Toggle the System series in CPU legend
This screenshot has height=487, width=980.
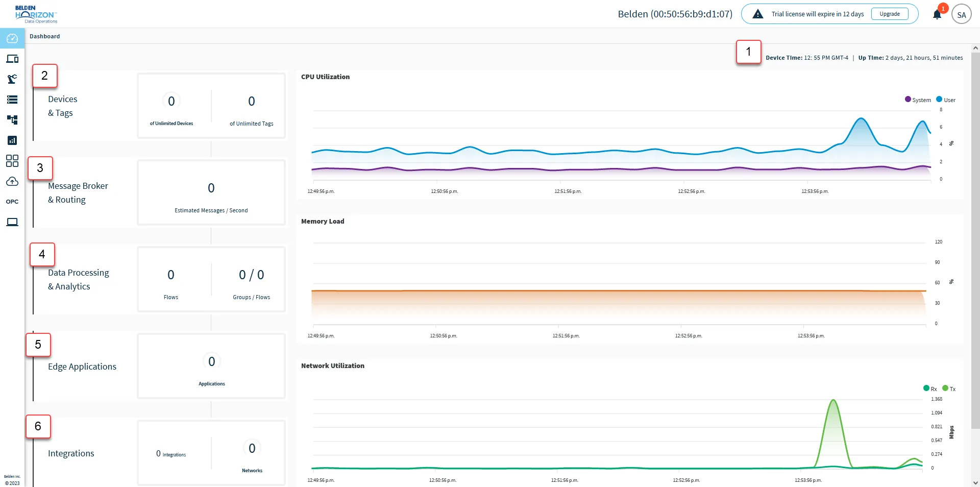[918, 100]
